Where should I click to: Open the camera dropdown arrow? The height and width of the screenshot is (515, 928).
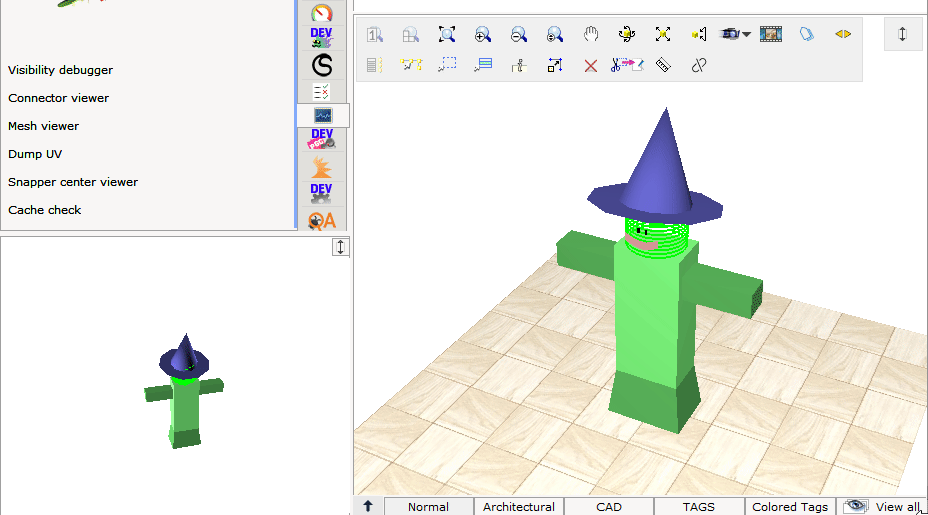pos(747,34)
